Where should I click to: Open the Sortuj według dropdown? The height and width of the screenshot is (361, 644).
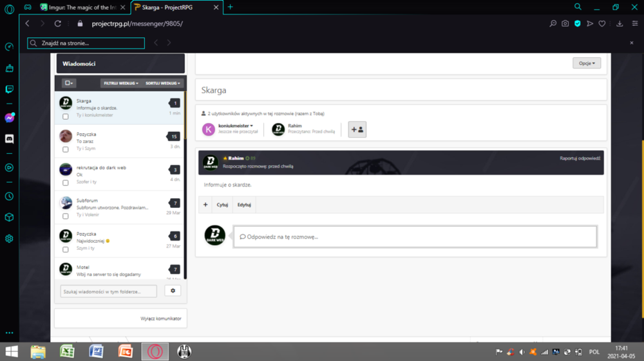pos(163,83)
